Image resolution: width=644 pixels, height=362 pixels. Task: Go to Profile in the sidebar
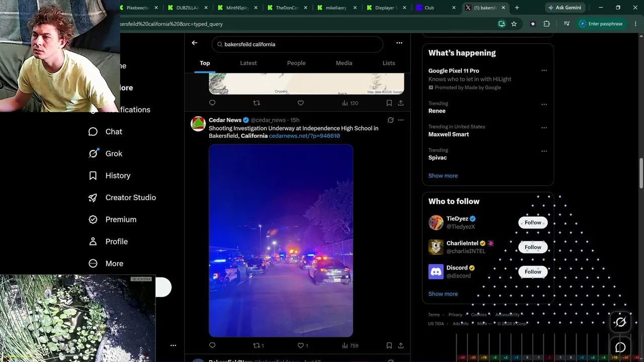click(x=108, y=242)
